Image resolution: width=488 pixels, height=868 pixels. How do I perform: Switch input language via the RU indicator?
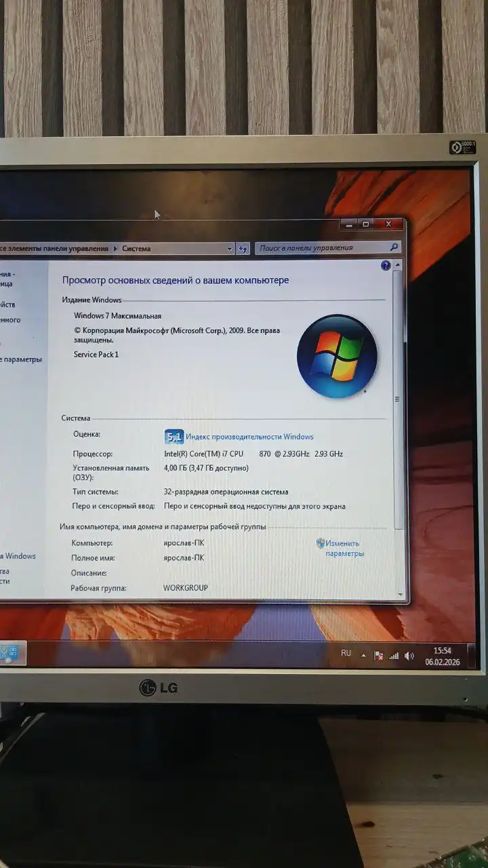coord(346,653)
